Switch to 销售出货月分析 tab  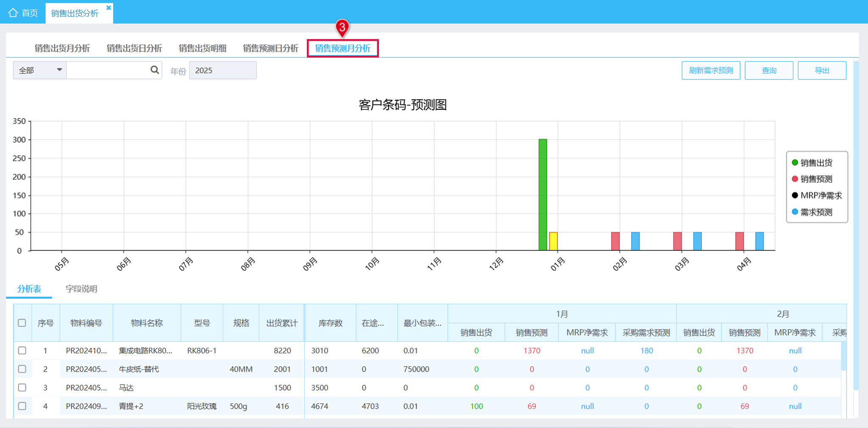[62, 48]
